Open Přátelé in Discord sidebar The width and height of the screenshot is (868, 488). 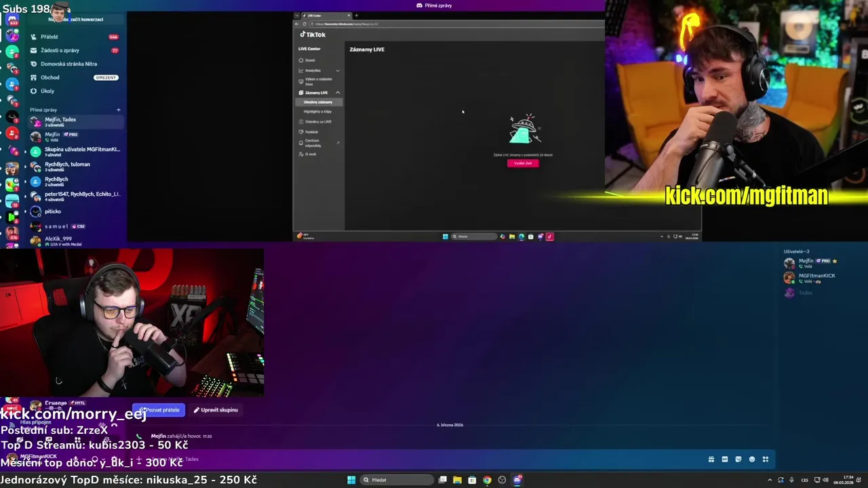point(75,37)
